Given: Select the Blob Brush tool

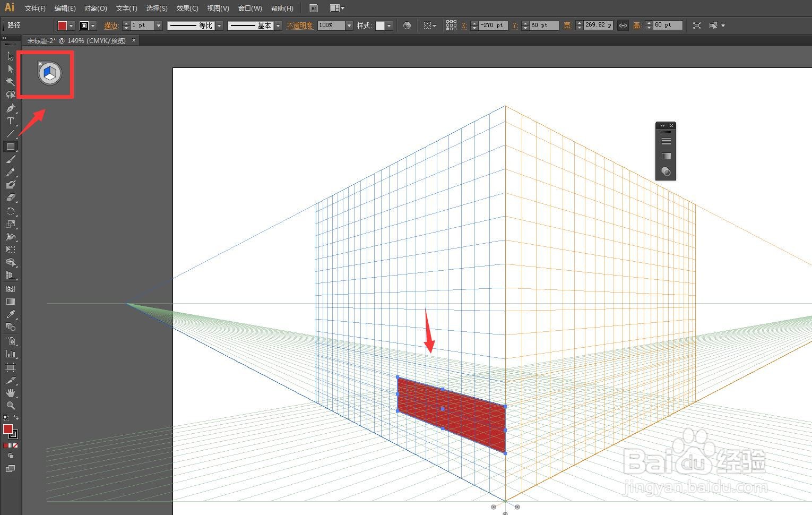Looking at the screenshot, I should click(10, 185).
